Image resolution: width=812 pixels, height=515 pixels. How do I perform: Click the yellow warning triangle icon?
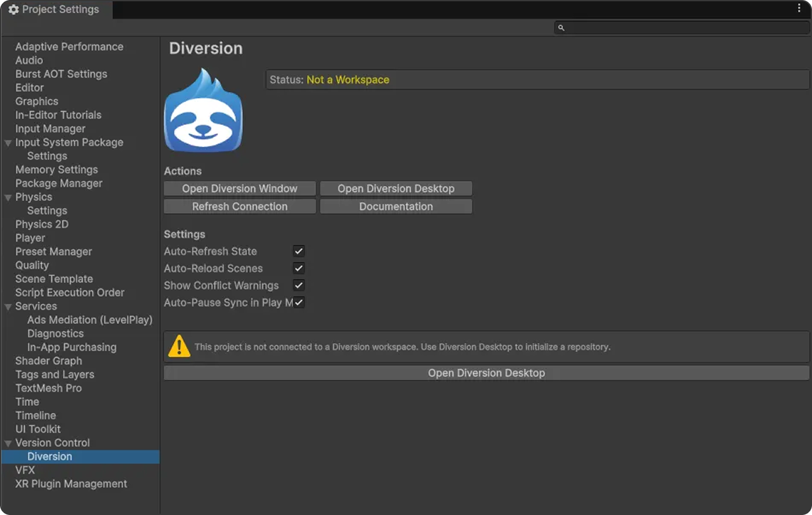coord(180,346)
